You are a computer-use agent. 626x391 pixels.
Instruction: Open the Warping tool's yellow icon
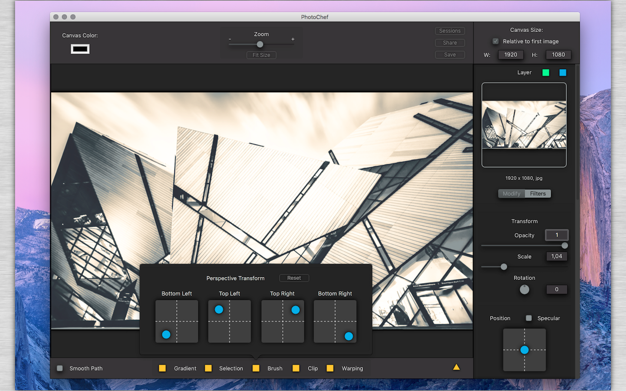pos(330,368)
